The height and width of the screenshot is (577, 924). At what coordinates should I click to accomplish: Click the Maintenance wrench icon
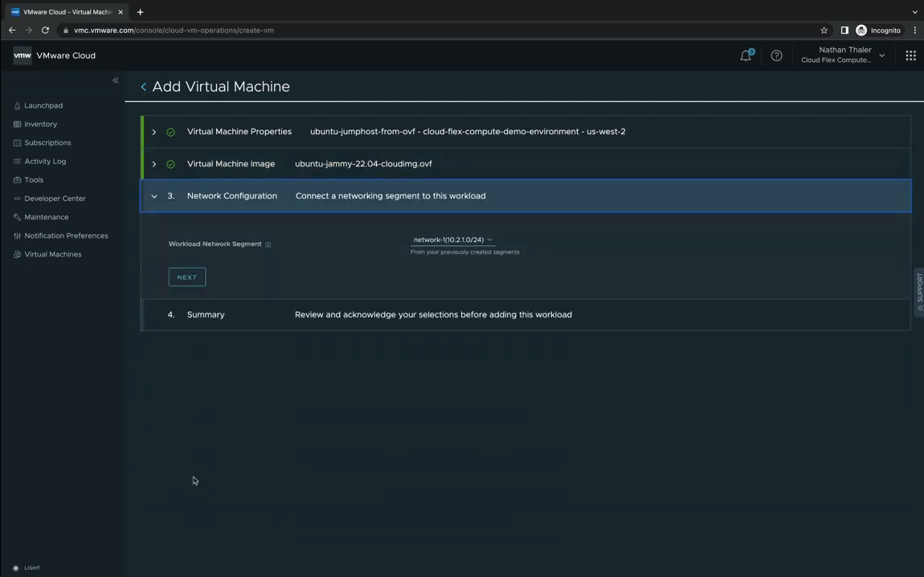[17, 217]
